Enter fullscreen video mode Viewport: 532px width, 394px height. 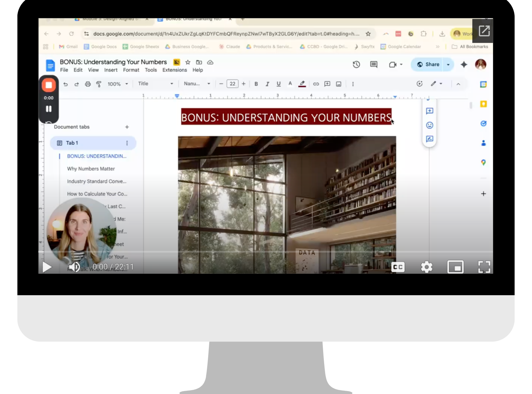click(484, 267)
